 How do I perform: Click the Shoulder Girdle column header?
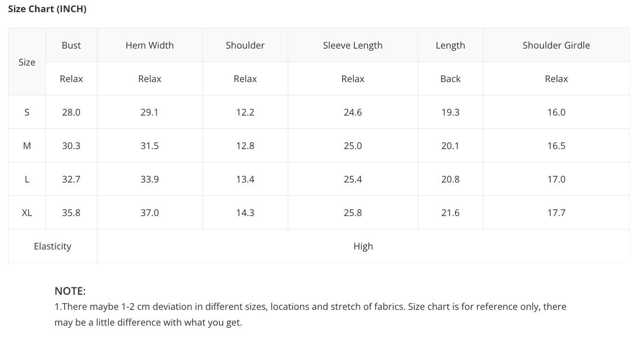[556, 45]
